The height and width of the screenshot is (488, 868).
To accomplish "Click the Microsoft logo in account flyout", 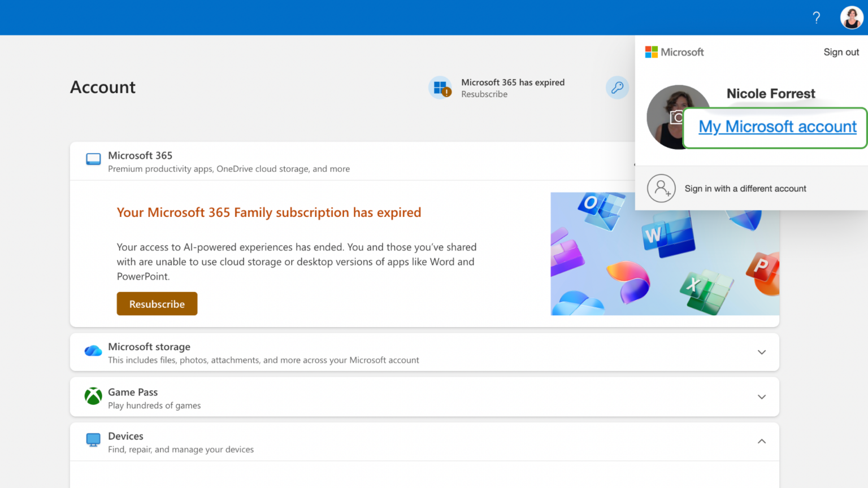I will [674, 52].
